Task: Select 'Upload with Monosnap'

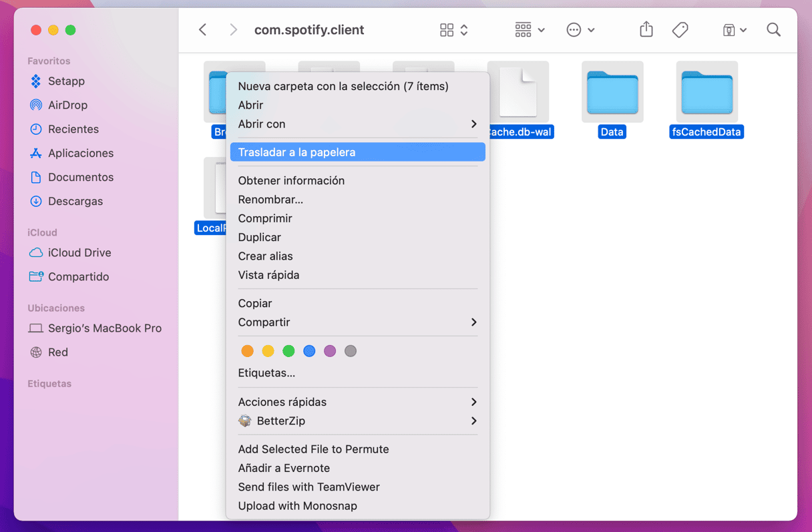Action: [x=357, y=505]
